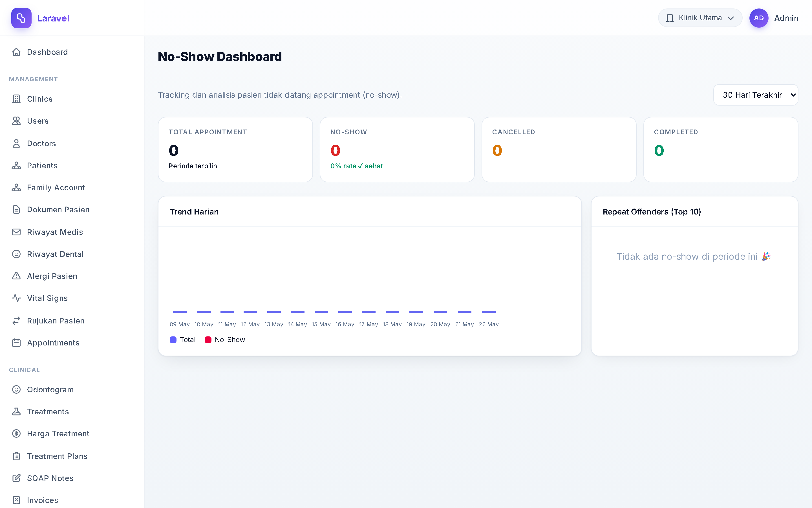Click the Alergi Pasien warning triangle icon
812x508 pixels.
16,276
